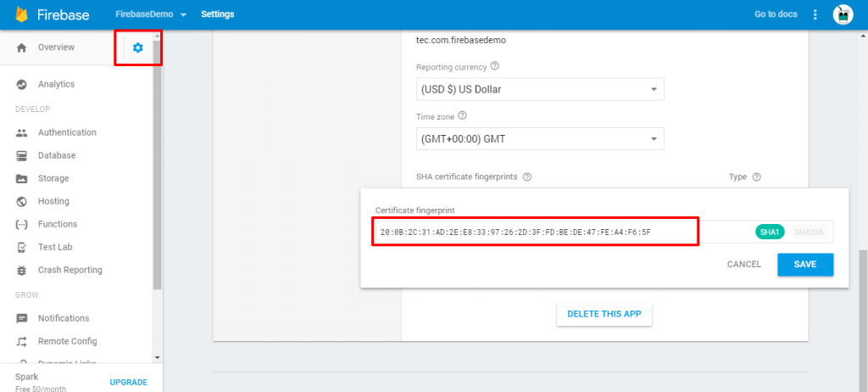Click help icon beside Reporting currency
The image size is (868, 392).
[x=495, y=66]
